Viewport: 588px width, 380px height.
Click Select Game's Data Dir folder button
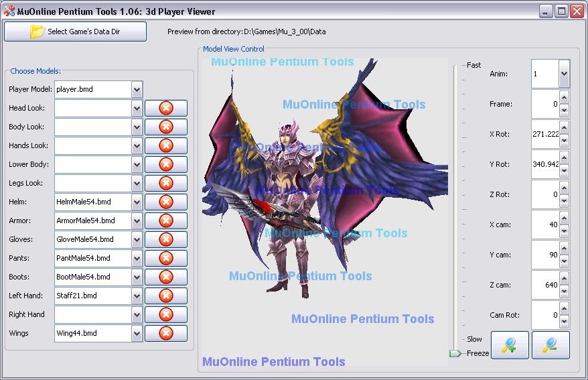76,31
